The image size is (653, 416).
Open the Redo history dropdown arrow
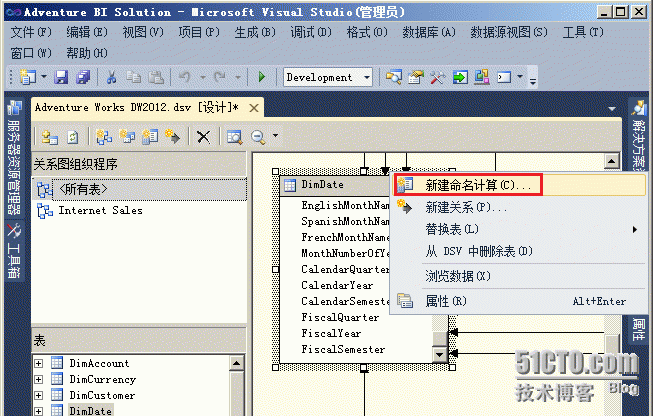pos(237,77)
